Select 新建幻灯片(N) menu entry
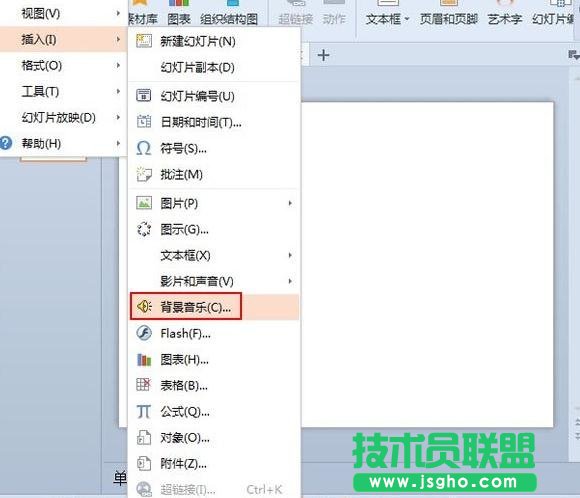Screen dimensions: 580x498 tap(214, 41)
